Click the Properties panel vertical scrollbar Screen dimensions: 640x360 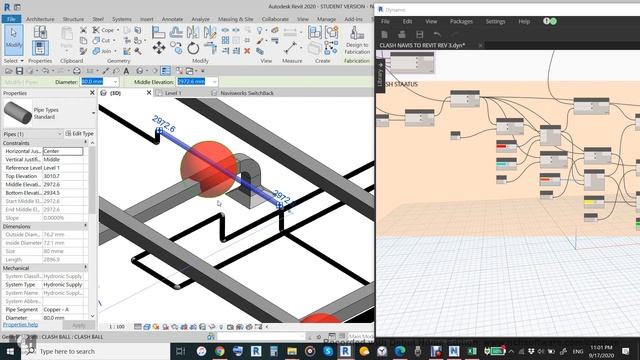(x=93, y=180)
